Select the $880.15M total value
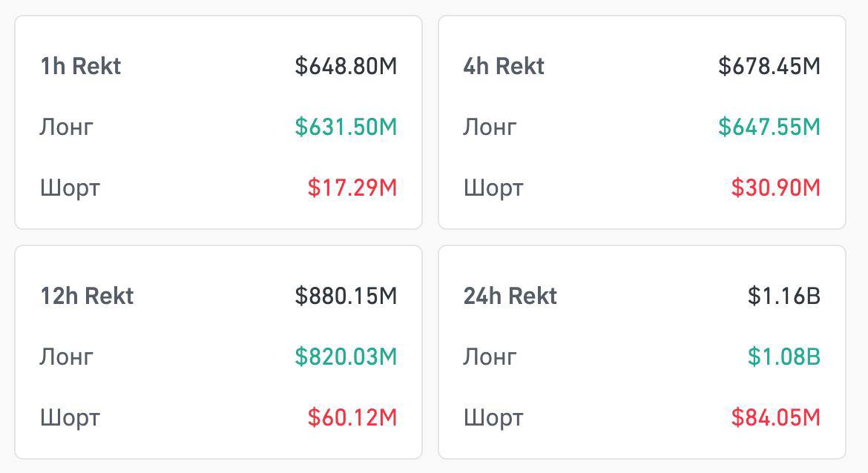 345,296
